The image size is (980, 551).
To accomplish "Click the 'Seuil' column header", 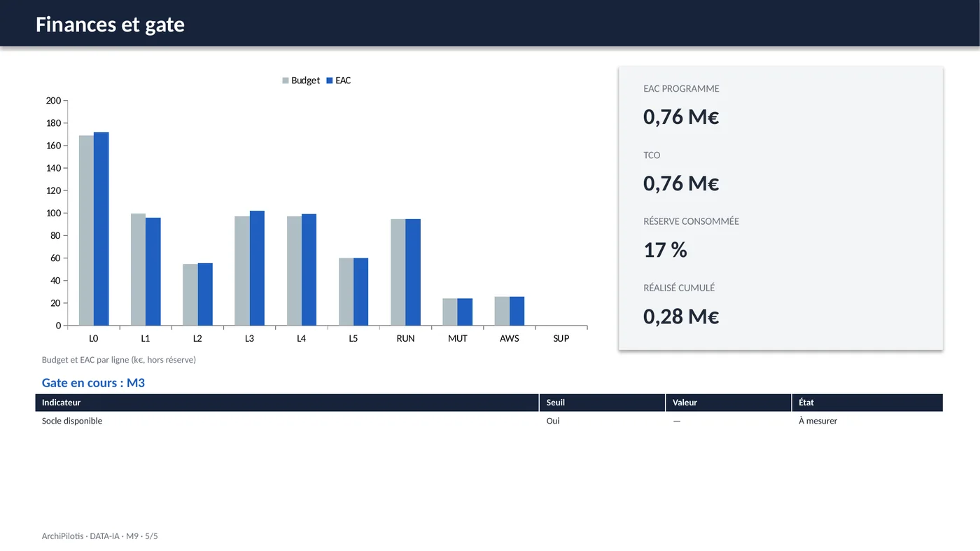I will pos(602,403).
